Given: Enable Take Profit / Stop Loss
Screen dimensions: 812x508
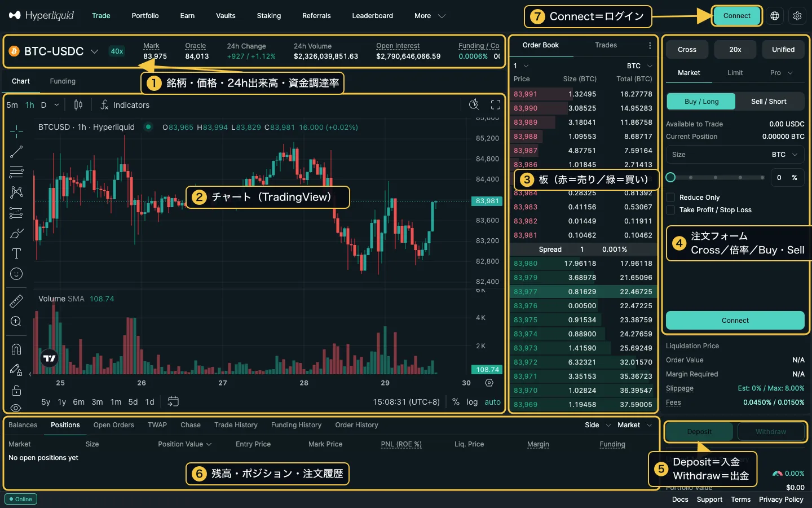Looking at the screenshot, I should pyautogui.click(x=670, y=210).
